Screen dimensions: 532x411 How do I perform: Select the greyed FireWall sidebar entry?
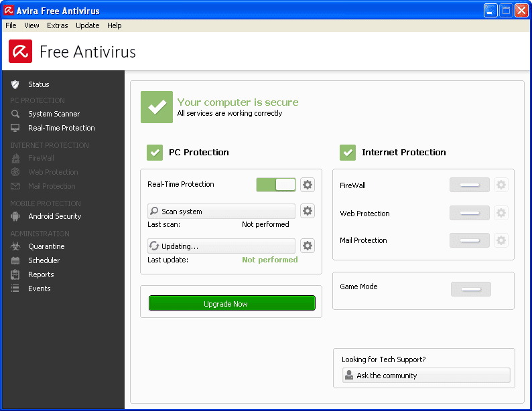41,158
